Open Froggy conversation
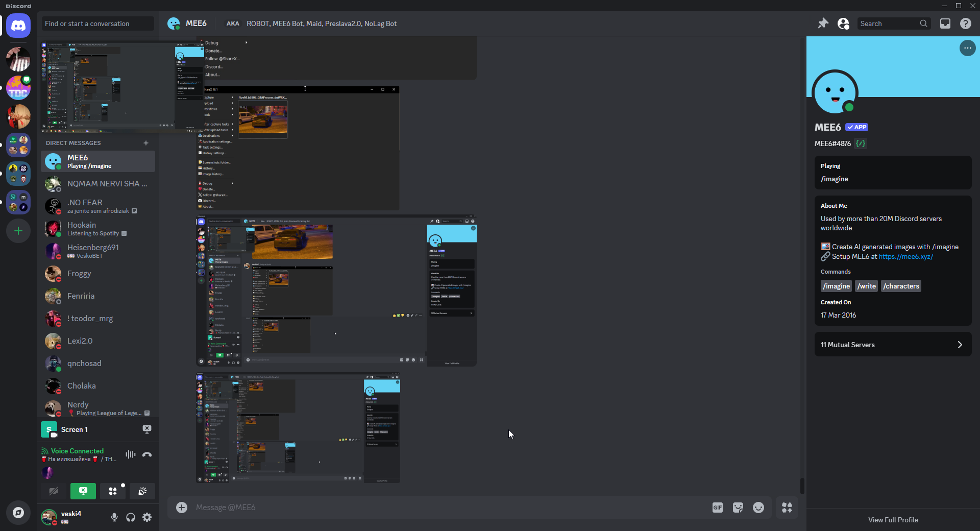 [x=98, y=274]
